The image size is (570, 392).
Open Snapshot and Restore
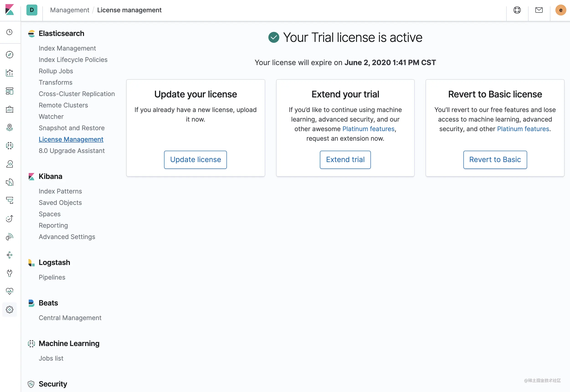[72, 128]
